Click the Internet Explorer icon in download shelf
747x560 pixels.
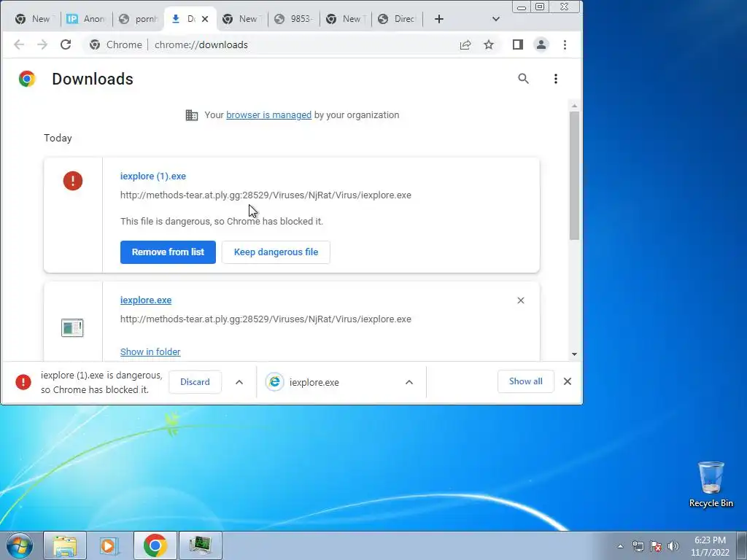point(274,382)
